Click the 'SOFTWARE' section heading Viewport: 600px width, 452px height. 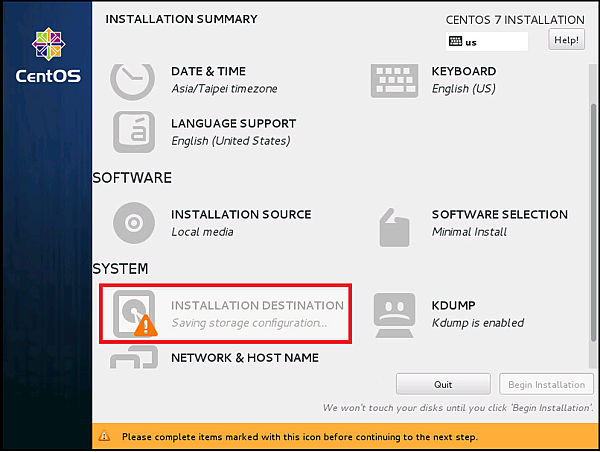click(132, 178)
